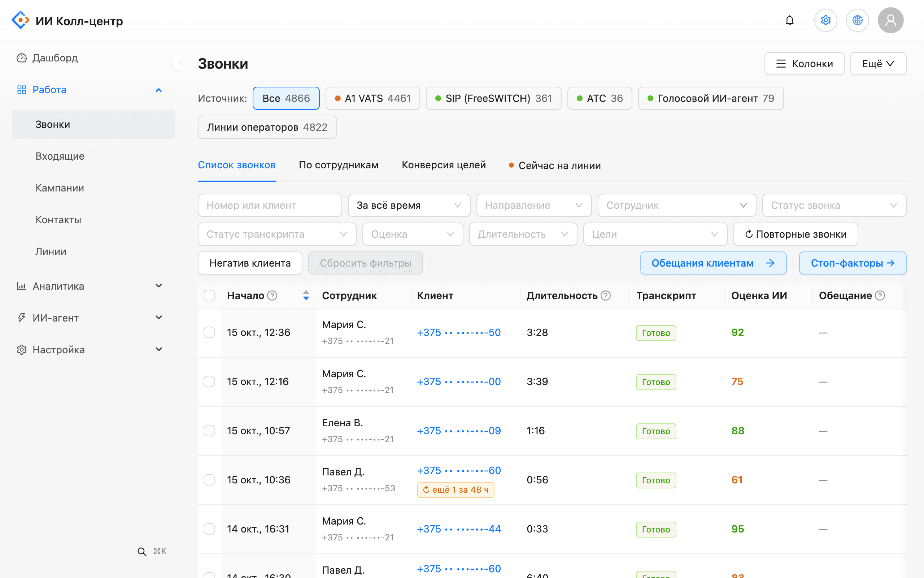Check the 15 окт., 10:36 call row

coord(209,480)
